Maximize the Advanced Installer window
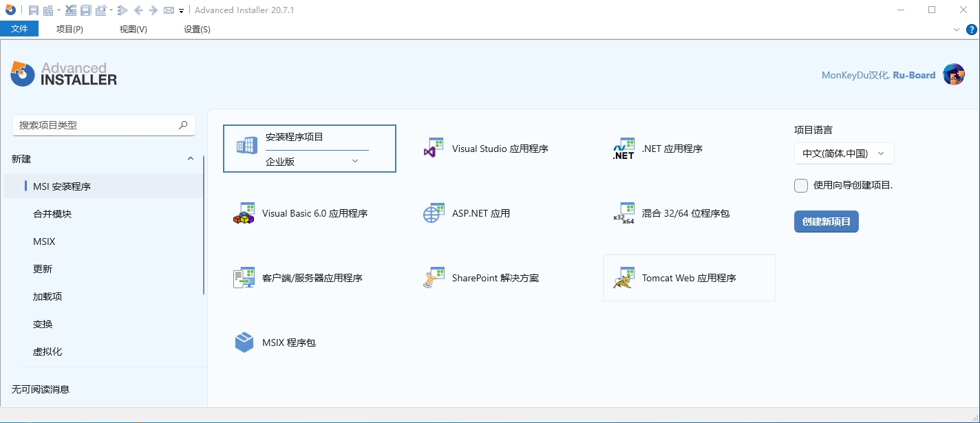The image size is (980, 423). [932, 10]
